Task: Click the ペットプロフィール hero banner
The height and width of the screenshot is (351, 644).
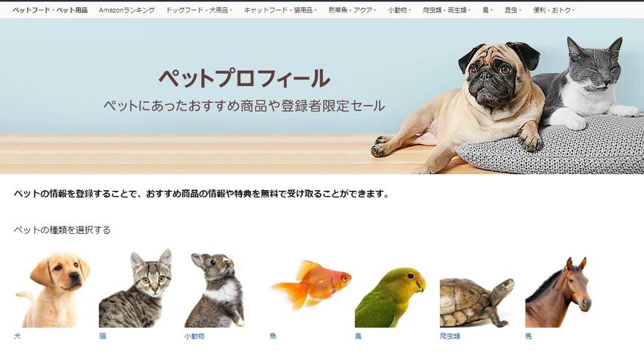Action: (x=322, y=97)
